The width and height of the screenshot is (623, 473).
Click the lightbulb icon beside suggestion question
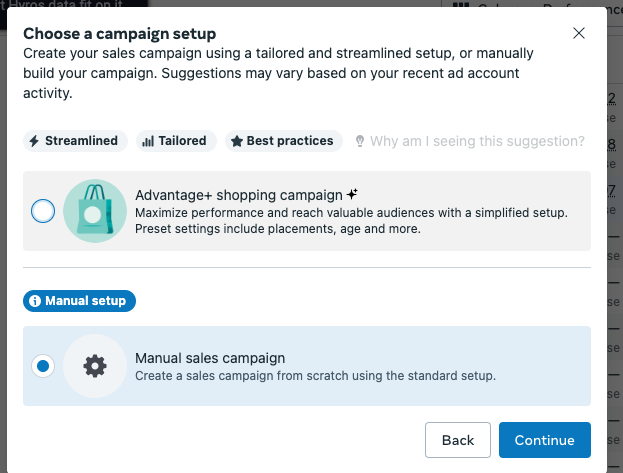pos(360,141)
